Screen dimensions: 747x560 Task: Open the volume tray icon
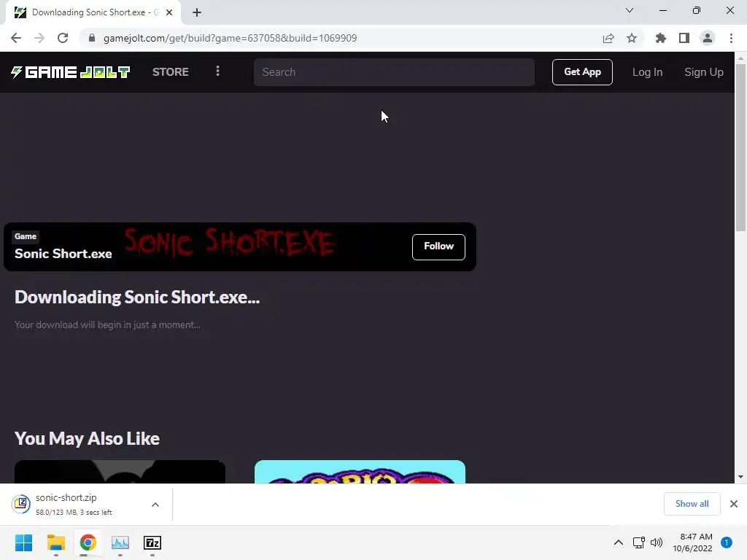click(x=657, y=542)
